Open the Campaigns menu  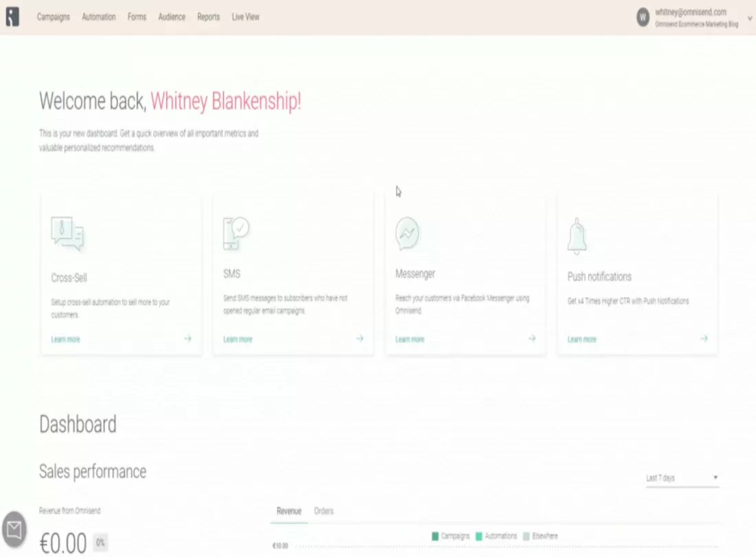pos(54,17)
